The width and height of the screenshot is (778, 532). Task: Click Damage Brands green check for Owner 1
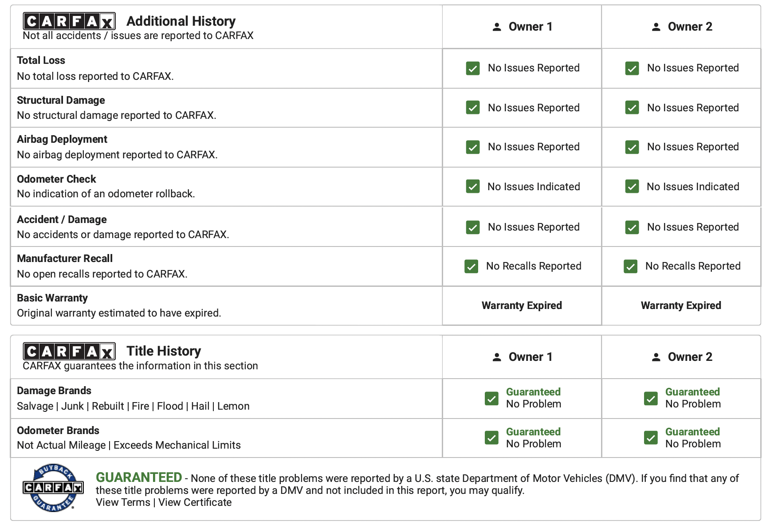coord(491,399)
